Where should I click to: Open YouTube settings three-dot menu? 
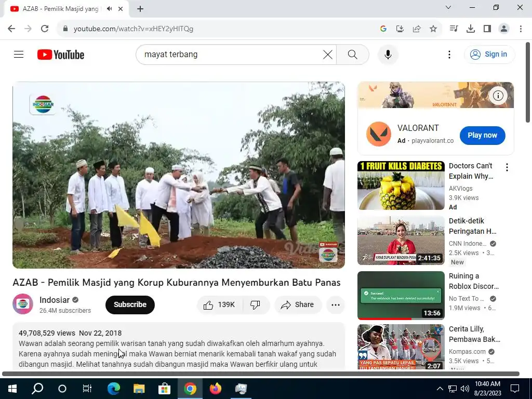pos(449,54)
